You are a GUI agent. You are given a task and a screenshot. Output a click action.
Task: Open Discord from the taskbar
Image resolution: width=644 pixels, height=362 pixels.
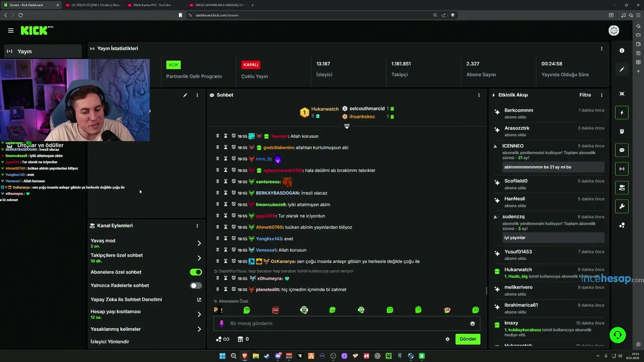(278, 356)
